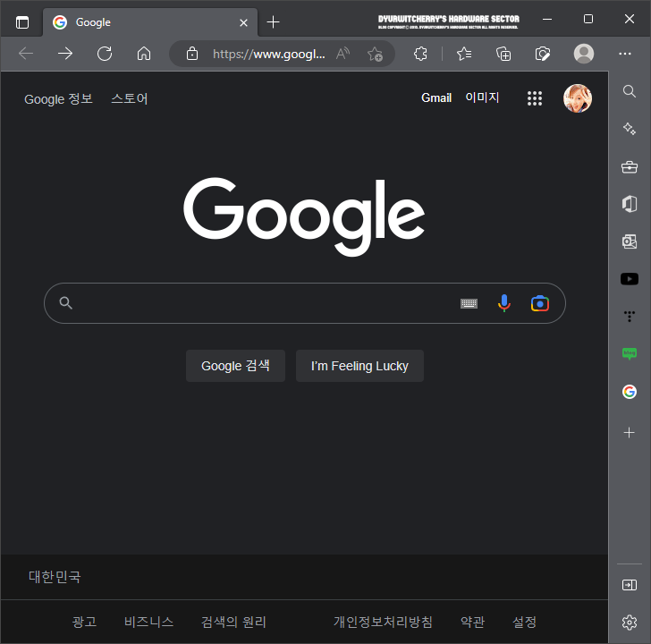This screenshot has width=651, height=644.
Task: Open sidebar YouTube icon
Action: (630, 279)
